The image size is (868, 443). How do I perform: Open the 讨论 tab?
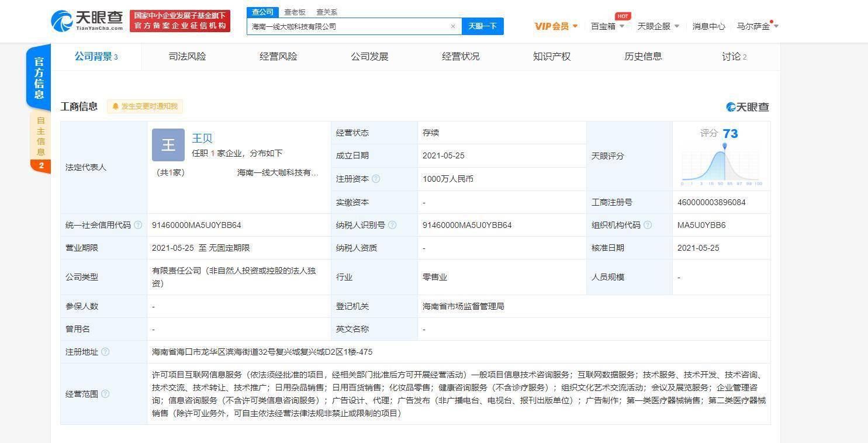tap(734, 57)
